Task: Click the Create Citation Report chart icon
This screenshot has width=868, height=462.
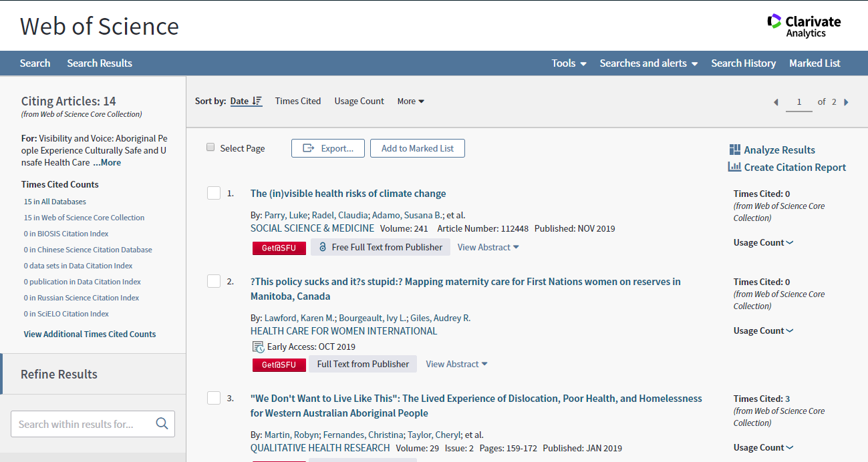Action: click(x=734, y=167)
